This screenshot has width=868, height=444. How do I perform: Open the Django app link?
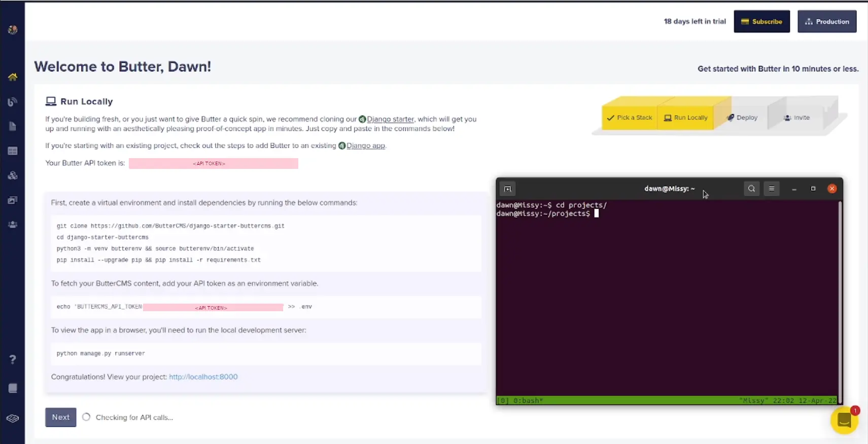pos(365,145)
